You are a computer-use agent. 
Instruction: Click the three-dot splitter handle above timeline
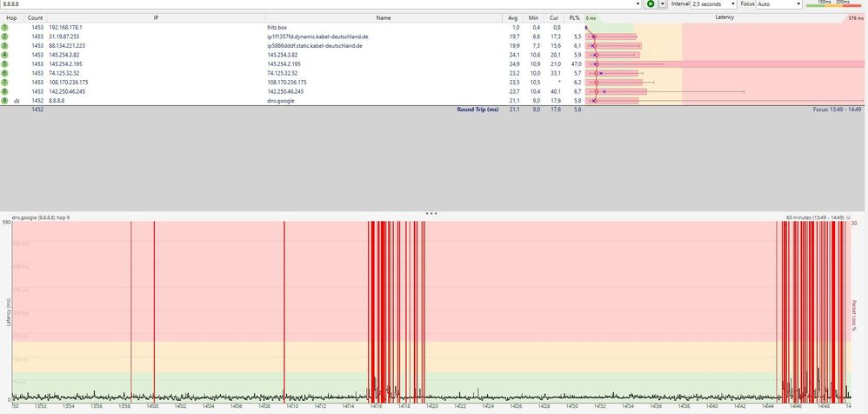click(431, 213)
